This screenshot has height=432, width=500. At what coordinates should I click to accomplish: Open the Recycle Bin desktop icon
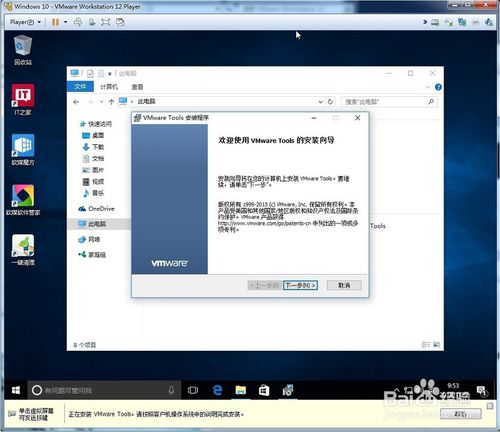(x=23, y=50)
